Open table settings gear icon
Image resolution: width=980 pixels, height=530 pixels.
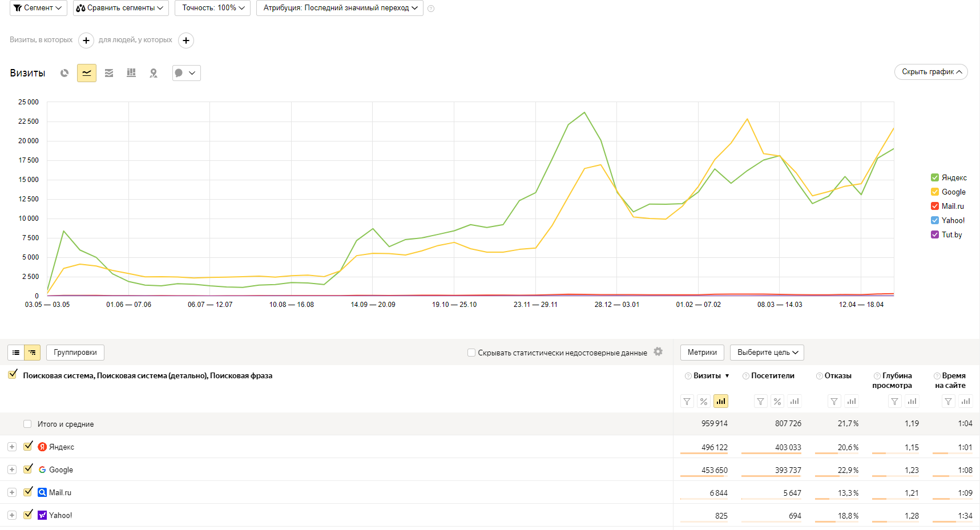(658, 352)
